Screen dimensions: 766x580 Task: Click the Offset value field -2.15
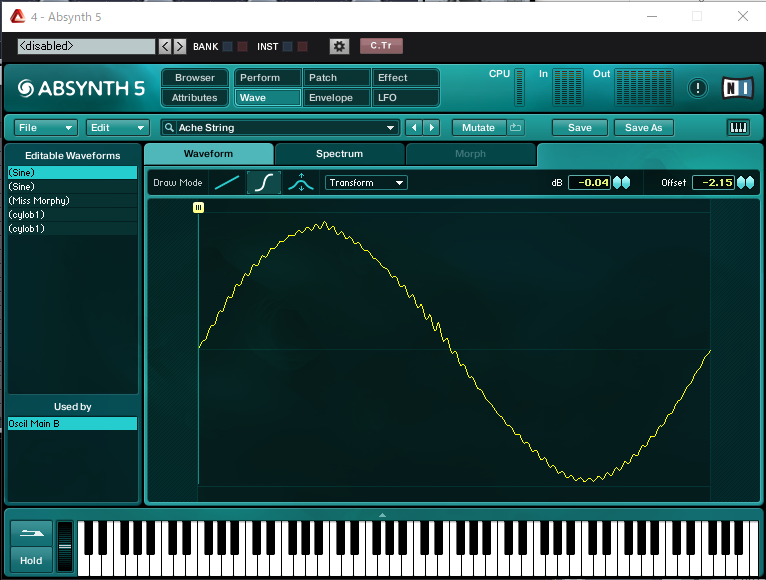(714, 183)
